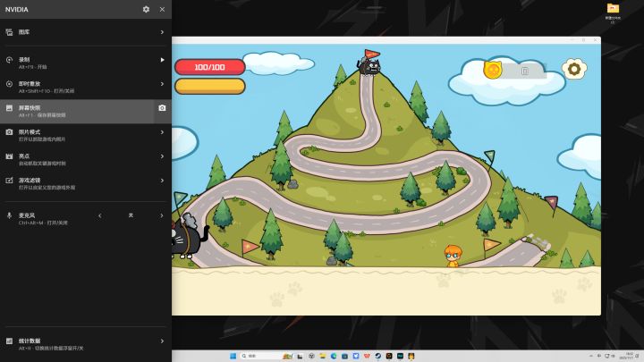
Task: Expand the 亮点 highlights chevron
Action: 162,156
